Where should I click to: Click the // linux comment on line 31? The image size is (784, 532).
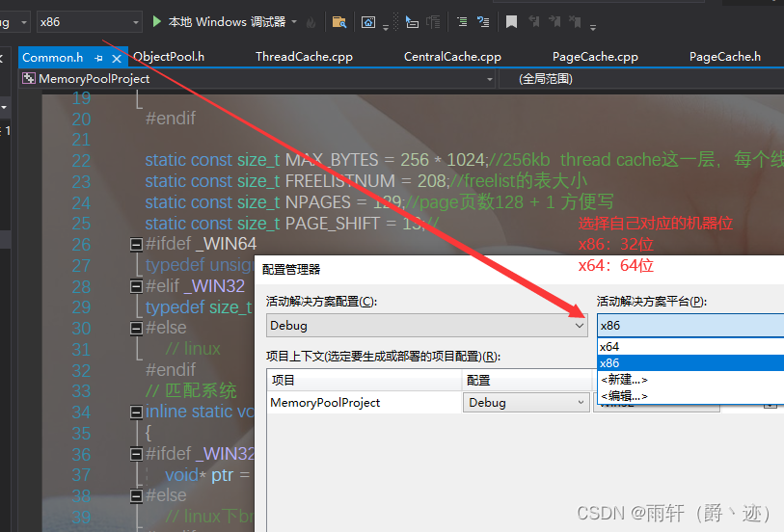click(193, 348)
